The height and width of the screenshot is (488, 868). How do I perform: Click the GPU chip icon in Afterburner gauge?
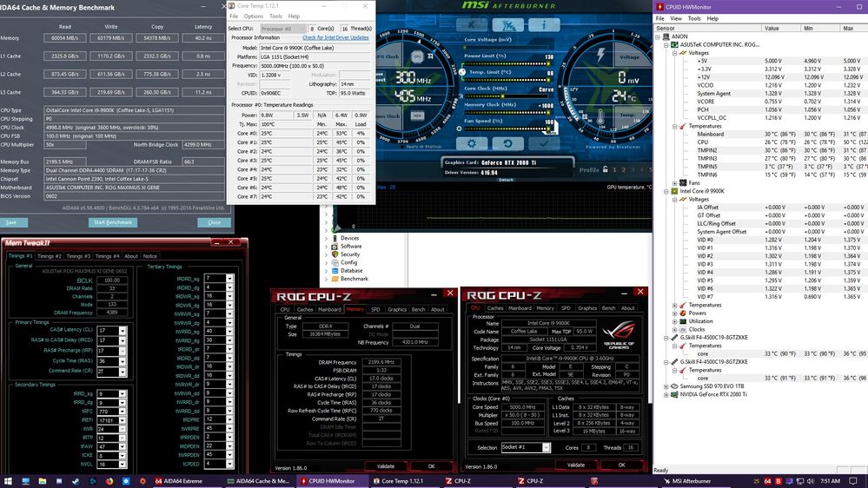417,56
